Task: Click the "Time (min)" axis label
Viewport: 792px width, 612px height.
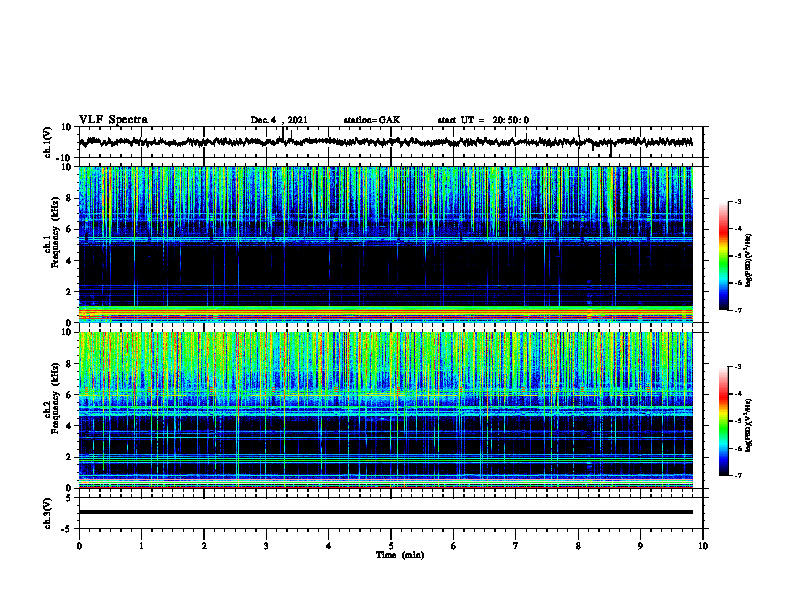Action: click(x=400, y=555)
